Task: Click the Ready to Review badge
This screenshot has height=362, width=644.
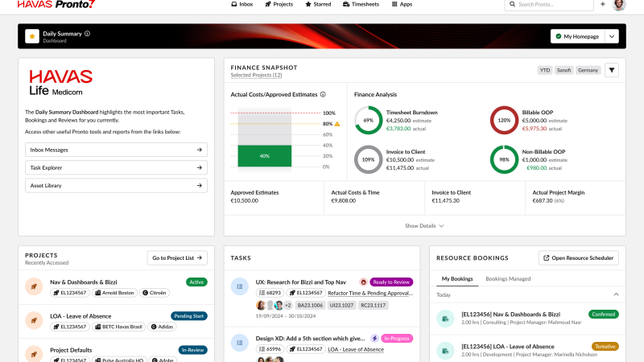Action: pos(391,282)
